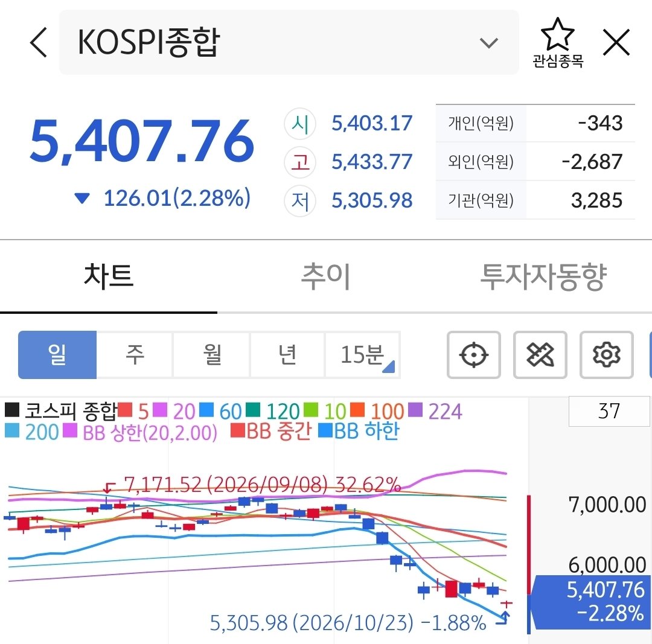Click the 저 low price 5,305.98
Screen dimensions: 652x644
pos(372,200)
